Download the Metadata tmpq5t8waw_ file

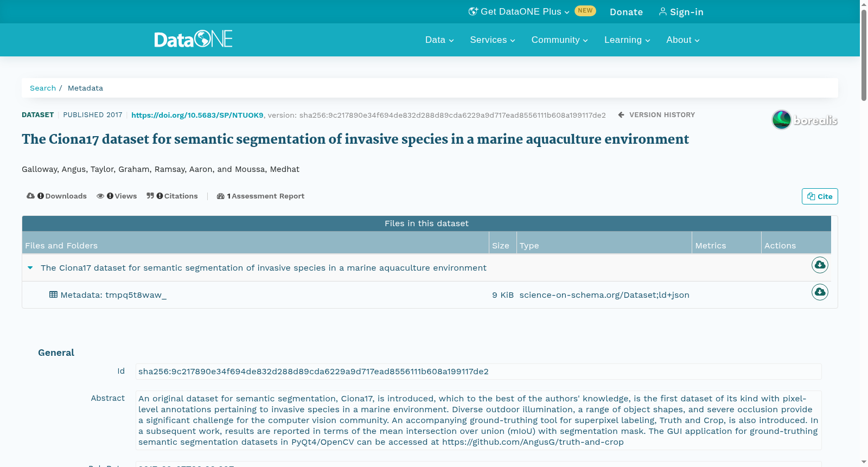[820, 292]
